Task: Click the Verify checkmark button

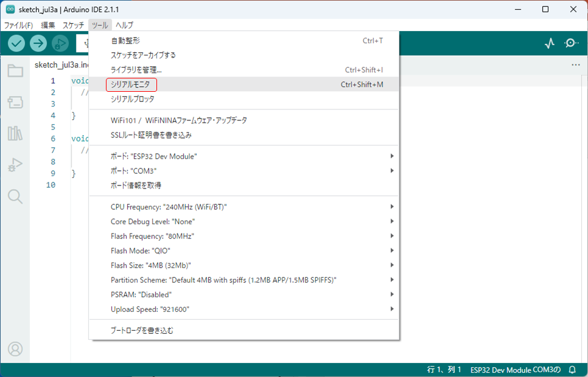Action: (x=16, y=43)
